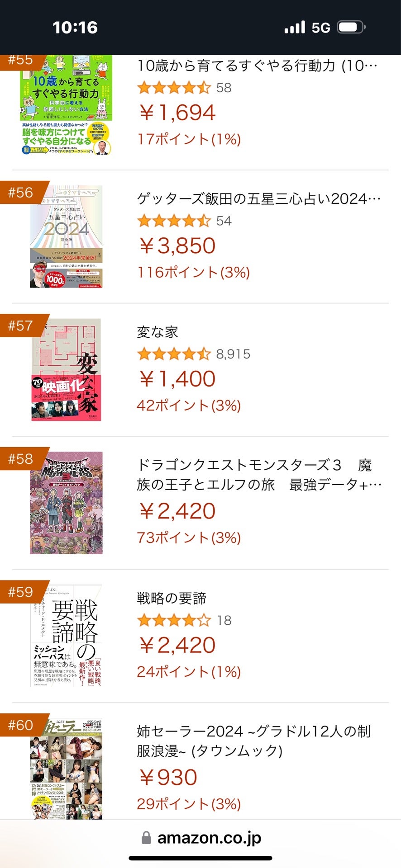Tap the 姉セーラー2024 product title
The image size is (401, 868).
point(253,741)
